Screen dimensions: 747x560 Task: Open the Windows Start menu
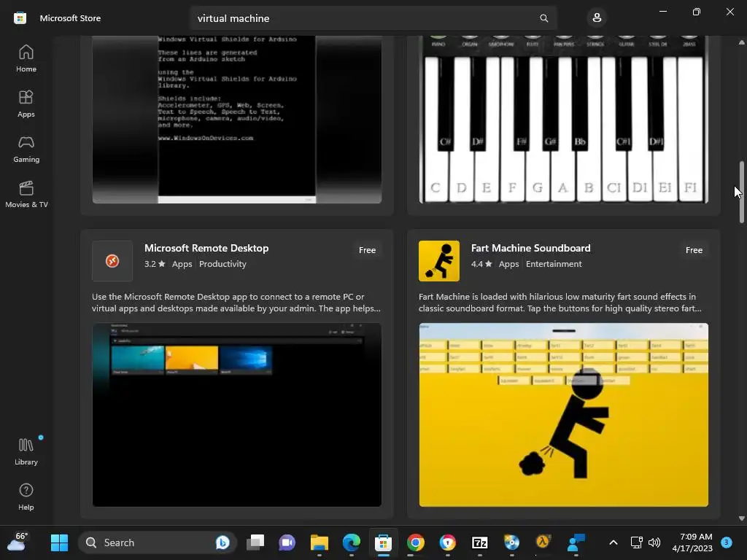tap(60, 542)
